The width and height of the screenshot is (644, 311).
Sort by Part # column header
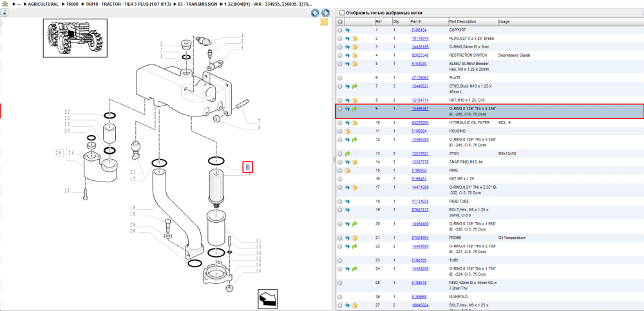(x=415, y=21)
